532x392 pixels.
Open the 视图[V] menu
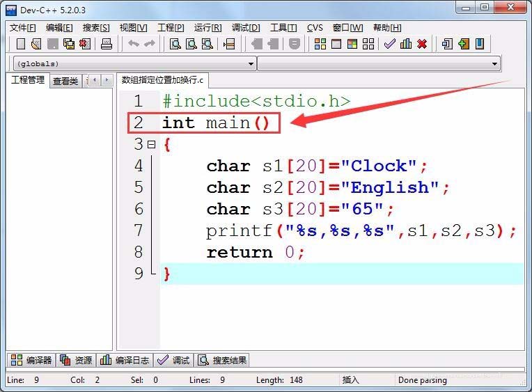click(133, 27)
